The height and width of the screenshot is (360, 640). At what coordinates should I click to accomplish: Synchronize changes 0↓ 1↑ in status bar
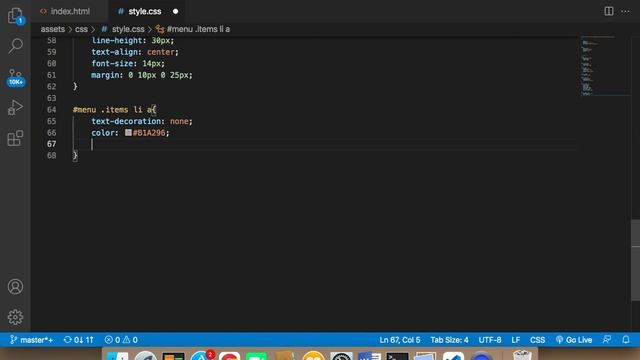tap(79, 340)
